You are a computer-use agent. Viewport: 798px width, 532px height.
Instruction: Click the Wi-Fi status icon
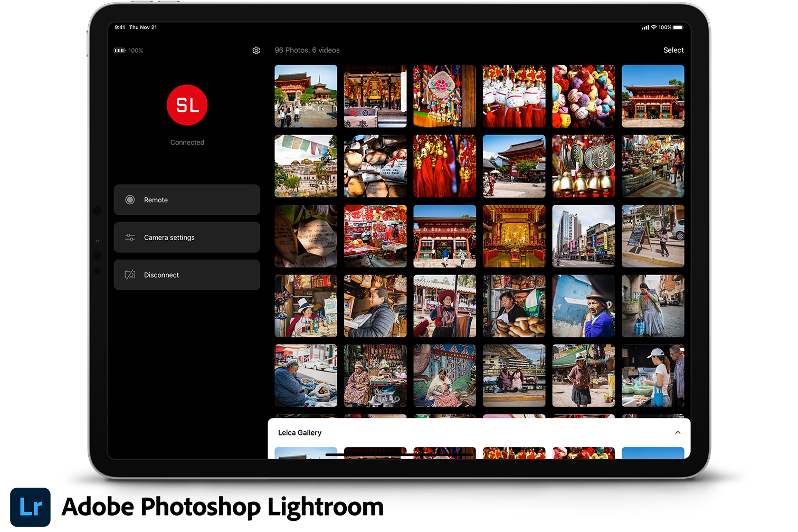tap(654, 27)
